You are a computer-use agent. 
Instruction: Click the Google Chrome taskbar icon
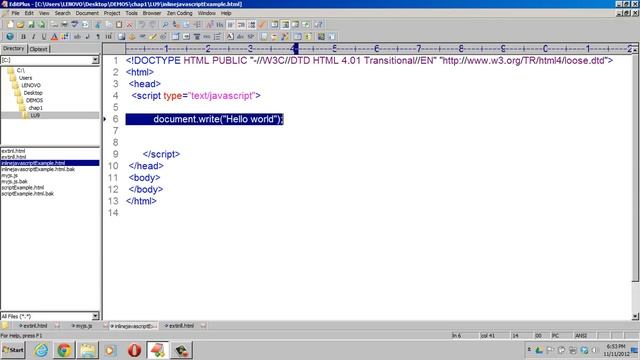(x=64, y=350)
